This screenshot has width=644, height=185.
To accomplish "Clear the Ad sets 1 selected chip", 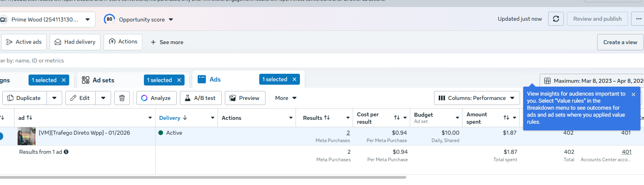I will coord(179,80).
